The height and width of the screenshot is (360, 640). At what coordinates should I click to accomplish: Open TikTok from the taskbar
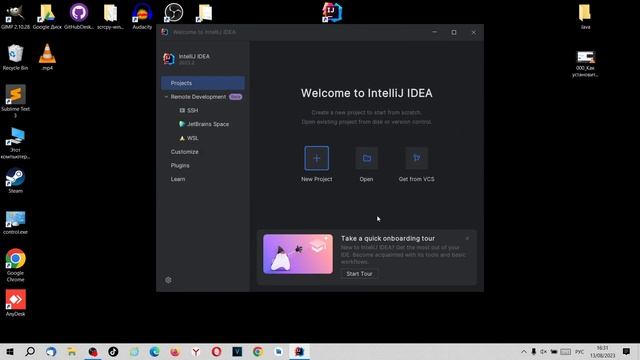tap(113, 351)
